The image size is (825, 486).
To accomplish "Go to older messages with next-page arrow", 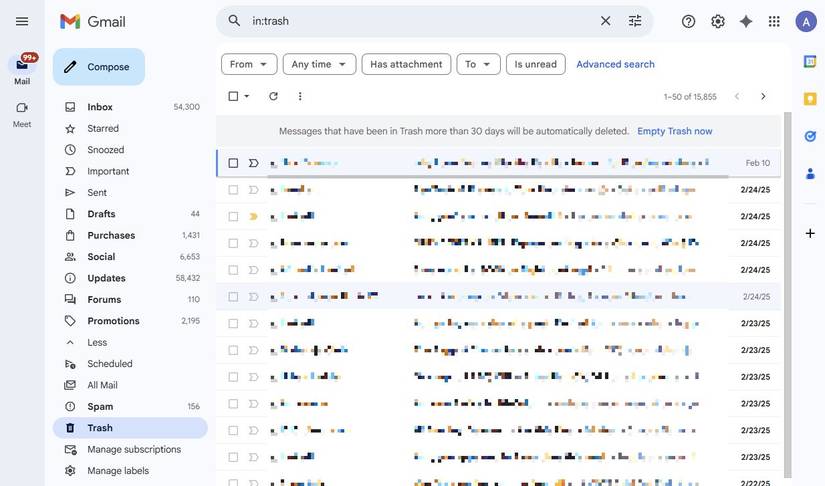I will click(x=763, y=96).
